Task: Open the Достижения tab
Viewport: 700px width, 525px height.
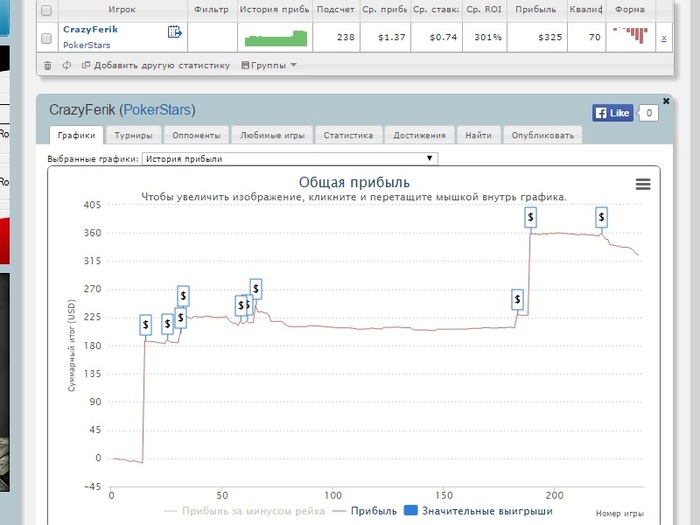Action: [x=419, y=135]
